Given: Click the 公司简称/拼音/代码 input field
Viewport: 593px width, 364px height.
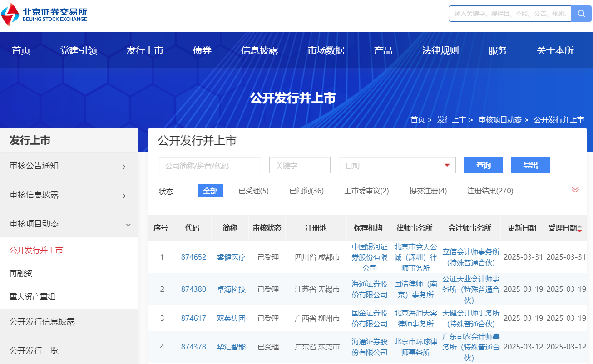Looking at the screenshot, I should [210, 166].
